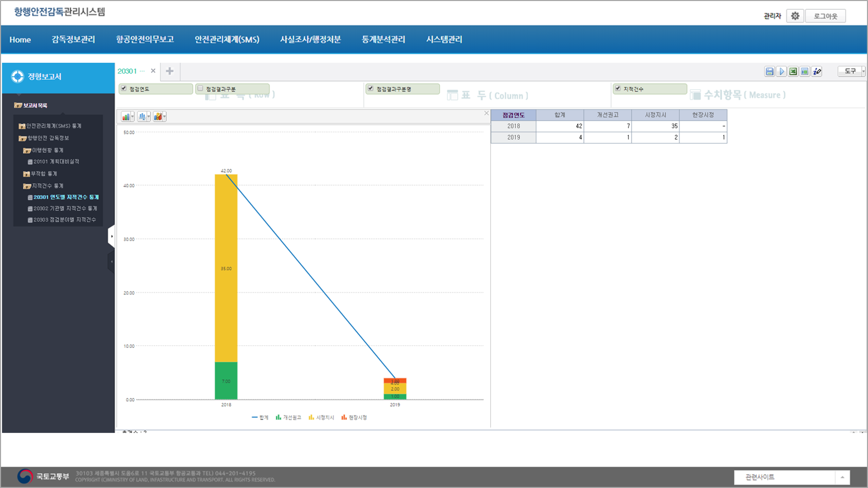Open the Home menu
868x488 pixels.
pos(20,40)
